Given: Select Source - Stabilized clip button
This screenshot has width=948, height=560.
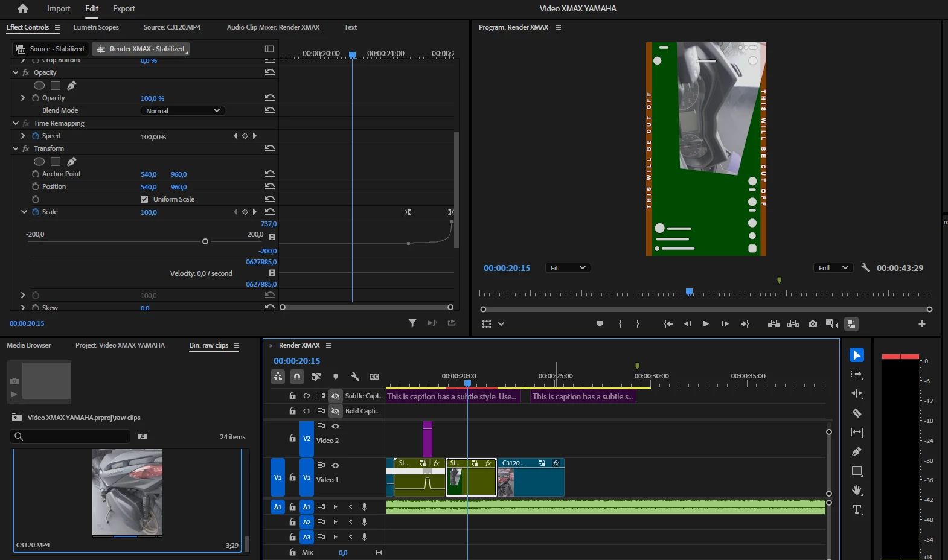Looking at the screenshot, I should coord(51,49).
